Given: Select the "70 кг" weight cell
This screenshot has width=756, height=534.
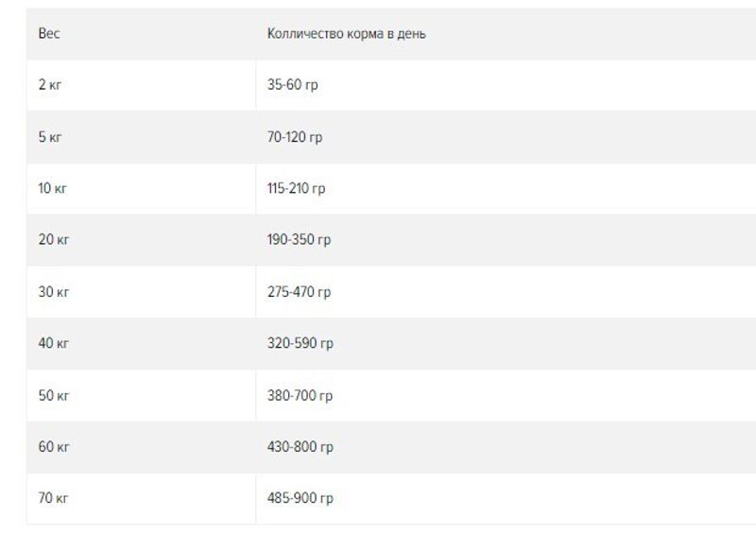Looking at the screenshot, I should (x=54, y=498).
